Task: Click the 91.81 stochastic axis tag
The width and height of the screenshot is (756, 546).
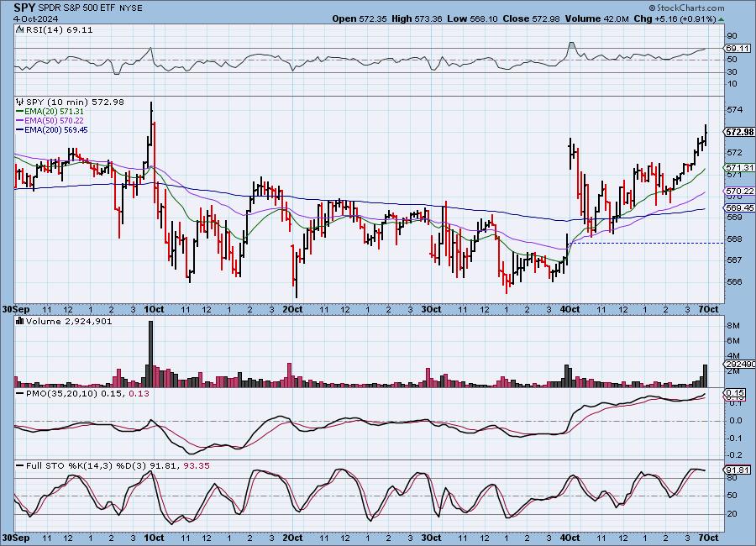Action: pos(738,470)
